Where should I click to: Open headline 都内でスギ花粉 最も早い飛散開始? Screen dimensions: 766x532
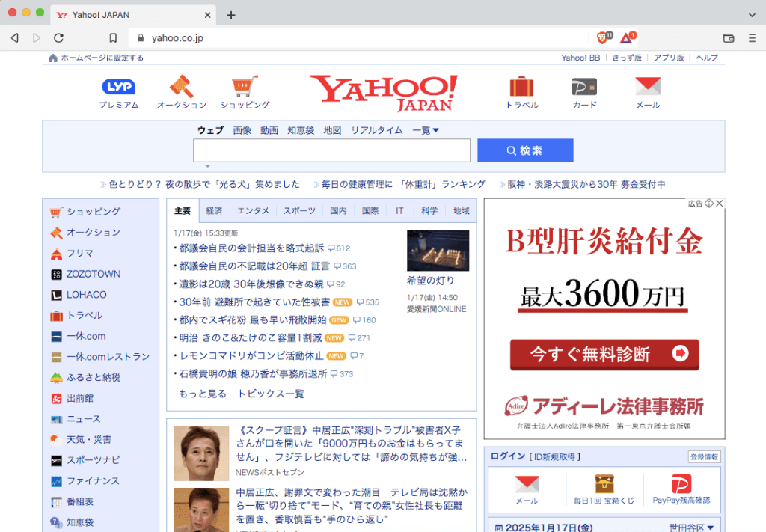(x=253, y=320)
